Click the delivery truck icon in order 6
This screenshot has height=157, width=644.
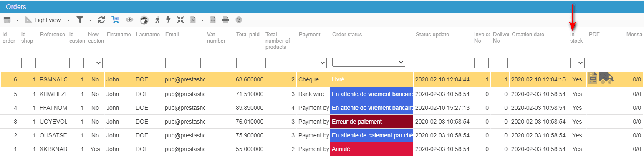click(x=606, y=78)
